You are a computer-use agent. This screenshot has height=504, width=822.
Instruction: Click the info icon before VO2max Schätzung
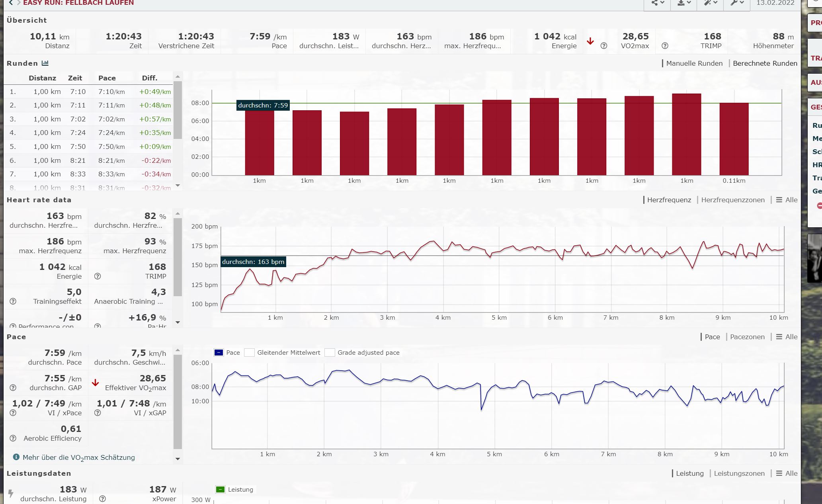16,457
